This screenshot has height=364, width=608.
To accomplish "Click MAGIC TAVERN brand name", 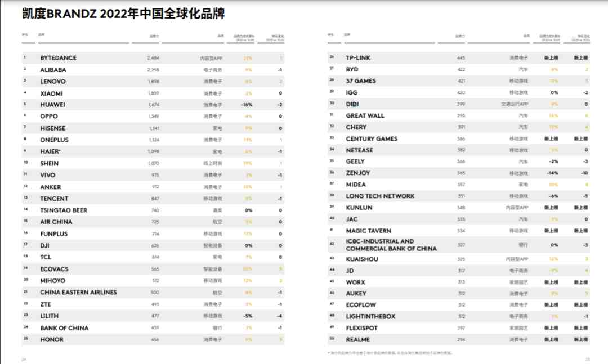I will click(369, 231).
